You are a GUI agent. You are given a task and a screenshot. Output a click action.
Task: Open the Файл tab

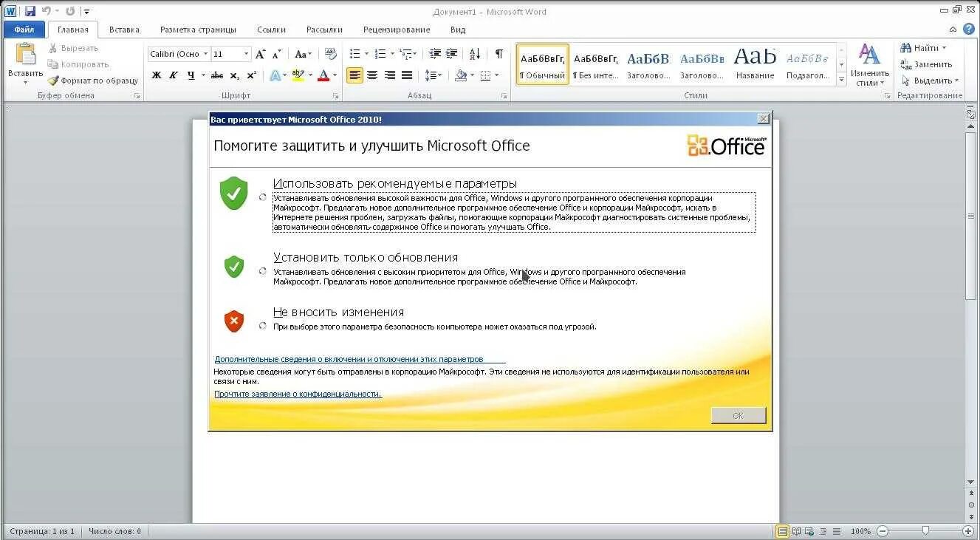pyautogui.click(x=24, y=30)
